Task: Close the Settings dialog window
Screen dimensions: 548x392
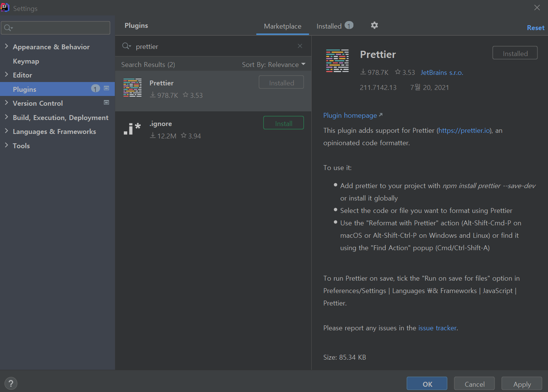Action: (x=537, y=8)
